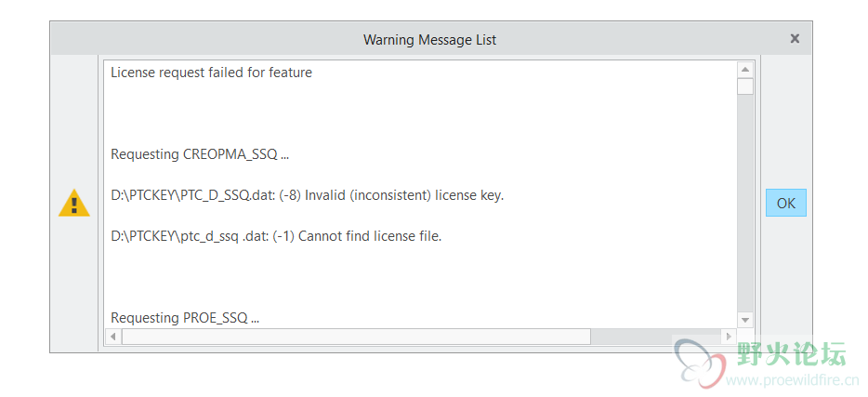Click the OK button
This screenshot has width=868, height=397.
tap(785, 204)
